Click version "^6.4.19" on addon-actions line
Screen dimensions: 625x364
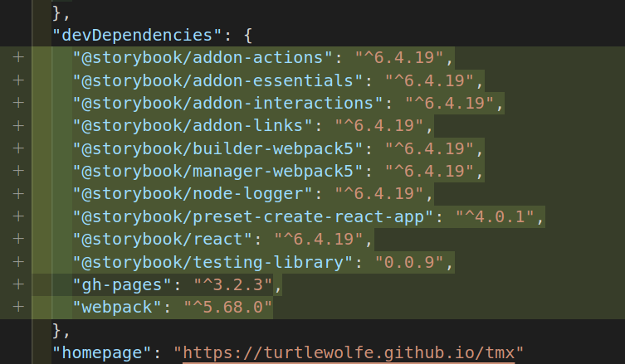pos(399,58)
